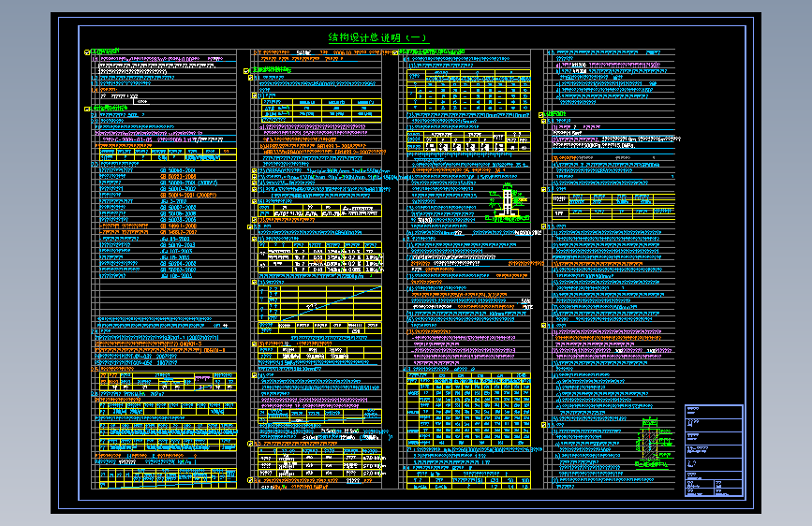Screen dimensions: 812x526
Task: Select the green wall section detail beside title block
Action: (x=655, y=443)
